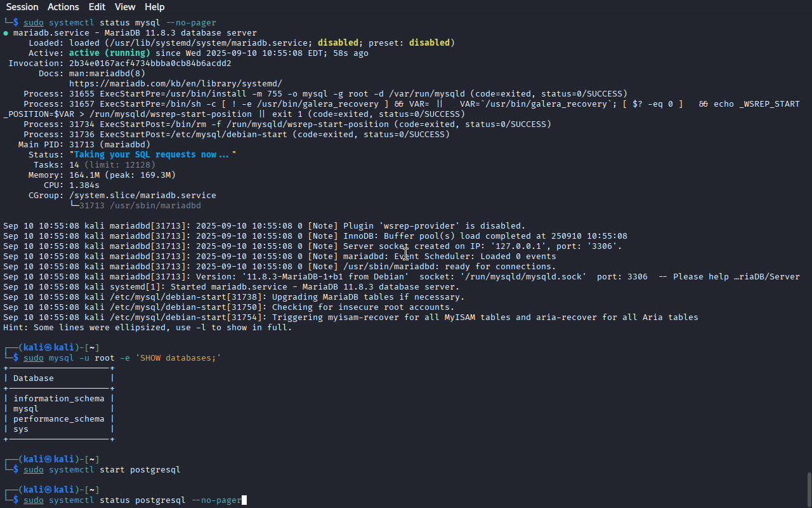Click the 'man:mariadbd(8)' docs entry
The height and width of the screenshot is (508, 812).
pyautogui.click(x=107, y=74)
